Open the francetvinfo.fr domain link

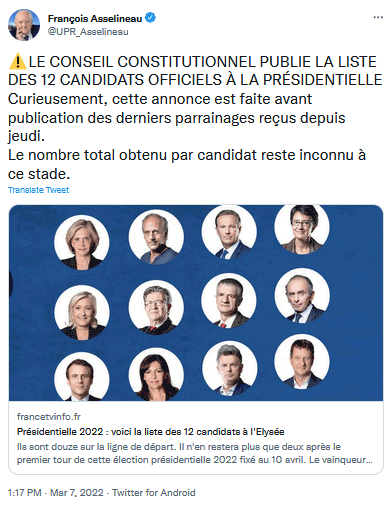point(49,417)
